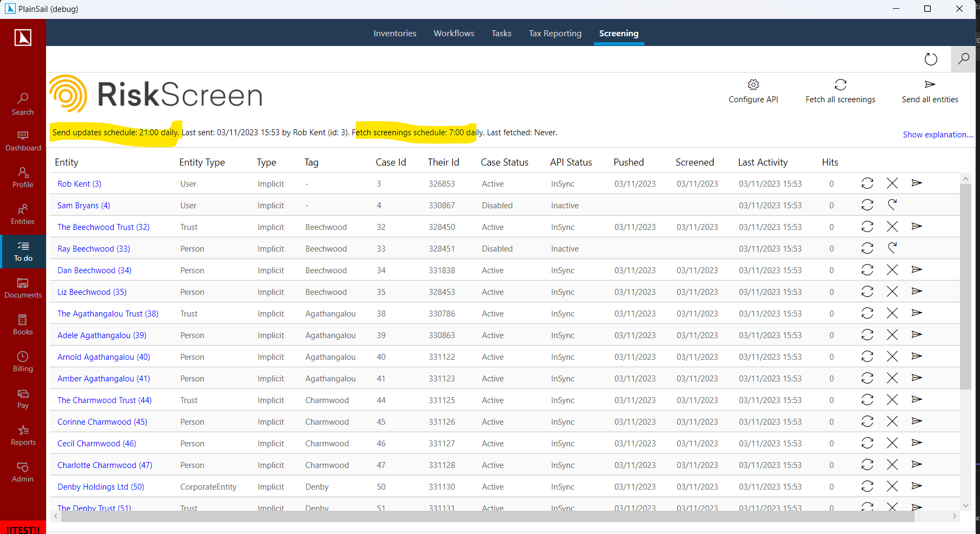980x534 pixels.
Task: Open Reports in the sidebar
Action: pyautogui.click(x=23, y=435)
